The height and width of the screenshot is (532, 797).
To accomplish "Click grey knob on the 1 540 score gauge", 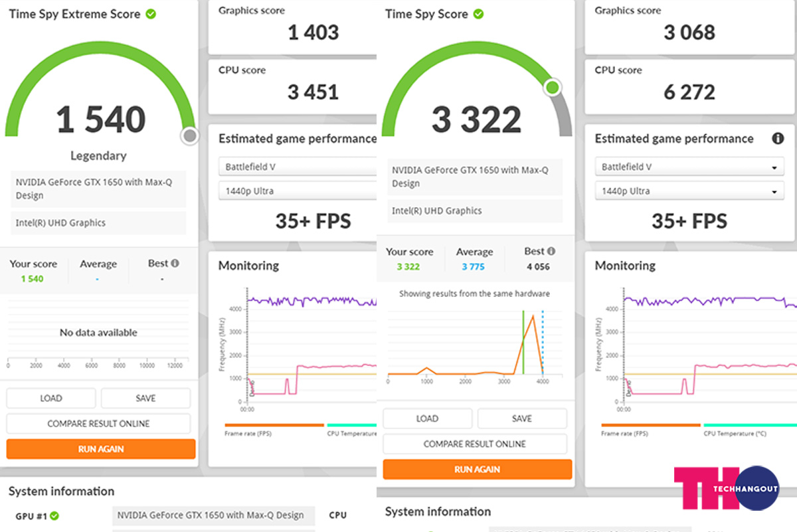I will [x=190, y=136].
